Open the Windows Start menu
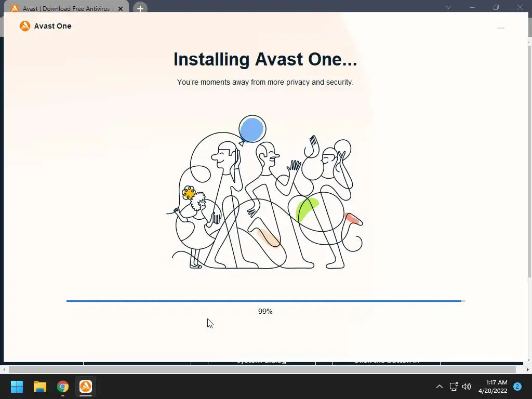Image resolution: width=532 pixels, height=399 pixels. tap(17, 387)
